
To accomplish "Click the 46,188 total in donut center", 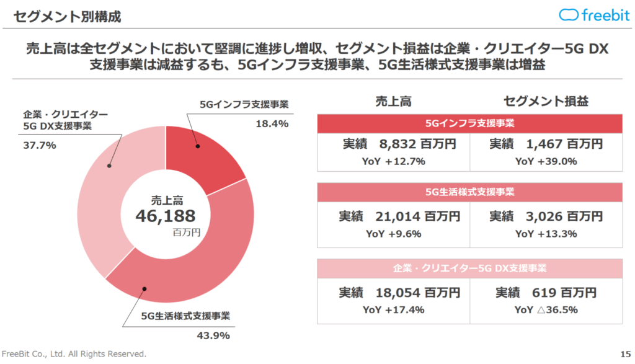I will (166, 216).
